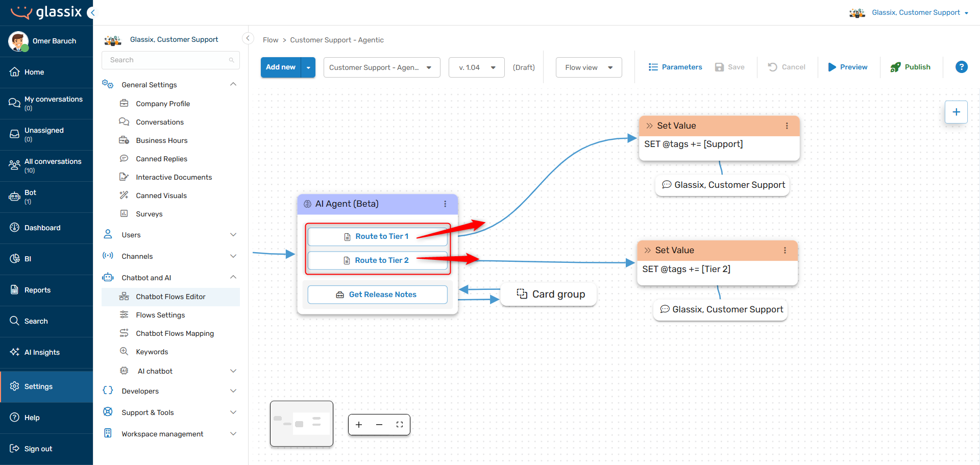The height and width of the screenshot is (465, 980).
Task: Expand the Workspace management section
Action: [233, 434]
